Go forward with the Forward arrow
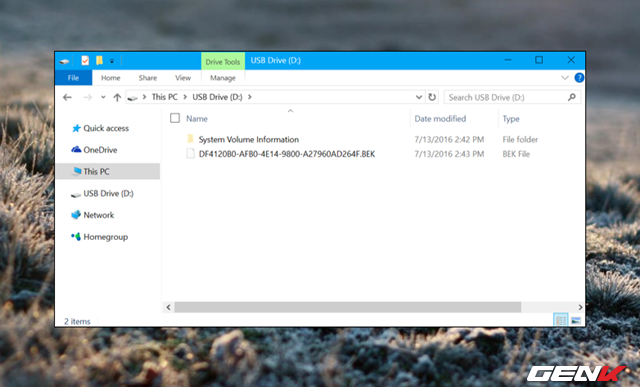This screenshot has width=640, height=387. (87, 97)
